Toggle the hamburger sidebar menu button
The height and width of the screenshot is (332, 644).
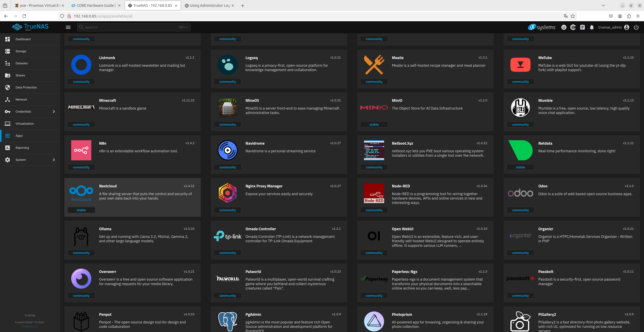click(x=68, y=27)
